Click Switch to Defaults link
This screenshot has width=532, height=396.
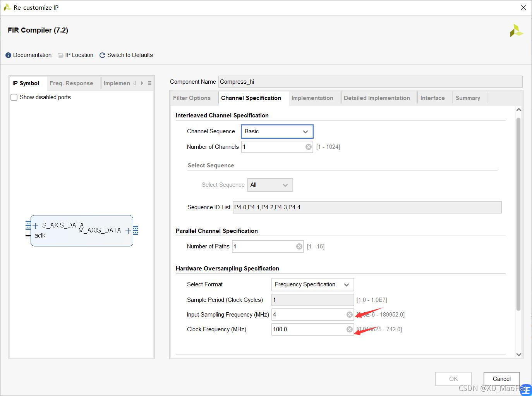130,55
